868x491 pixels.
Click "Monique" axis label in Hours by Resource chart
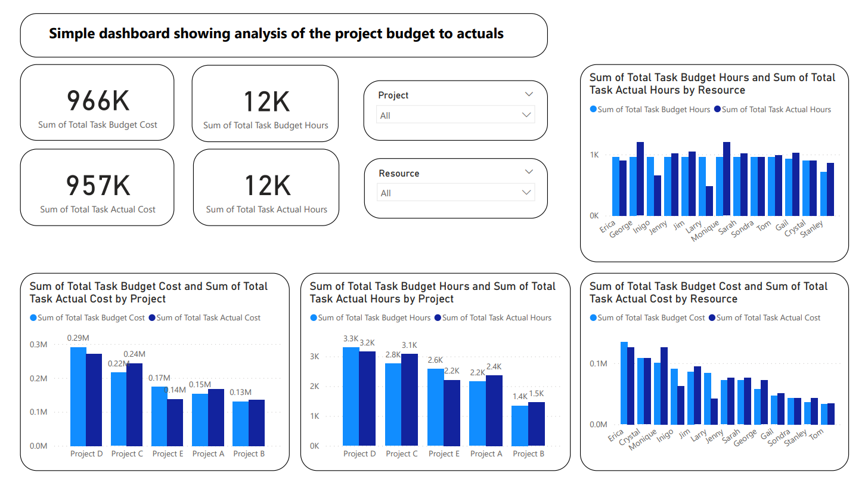(706, 231)
